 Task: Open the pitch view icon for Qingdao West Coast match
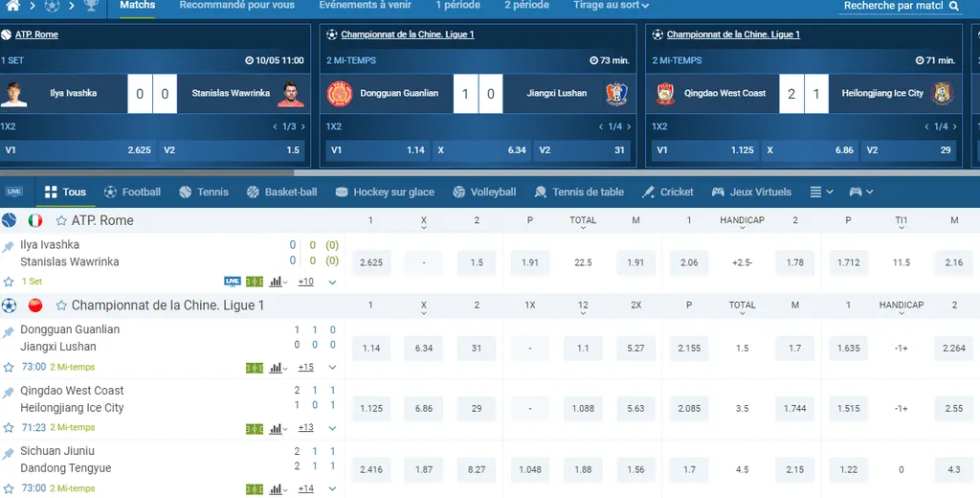254,428
